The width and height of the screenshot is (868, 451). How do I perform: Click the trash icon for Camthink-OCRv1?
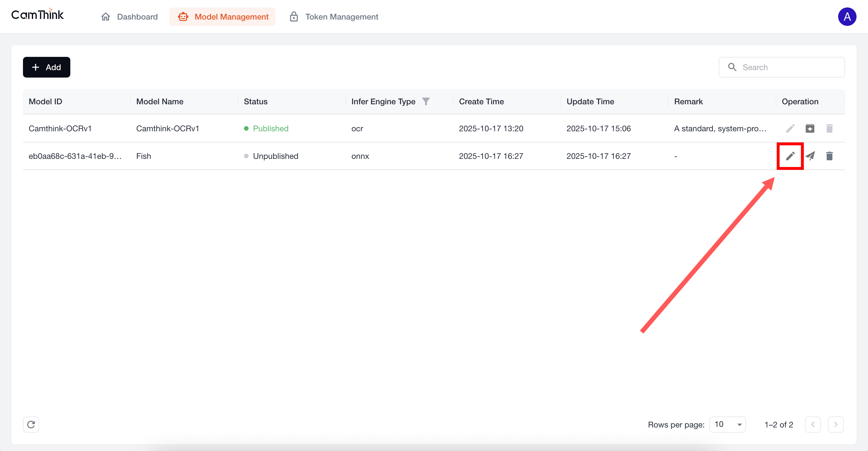[x=829, y=128]
